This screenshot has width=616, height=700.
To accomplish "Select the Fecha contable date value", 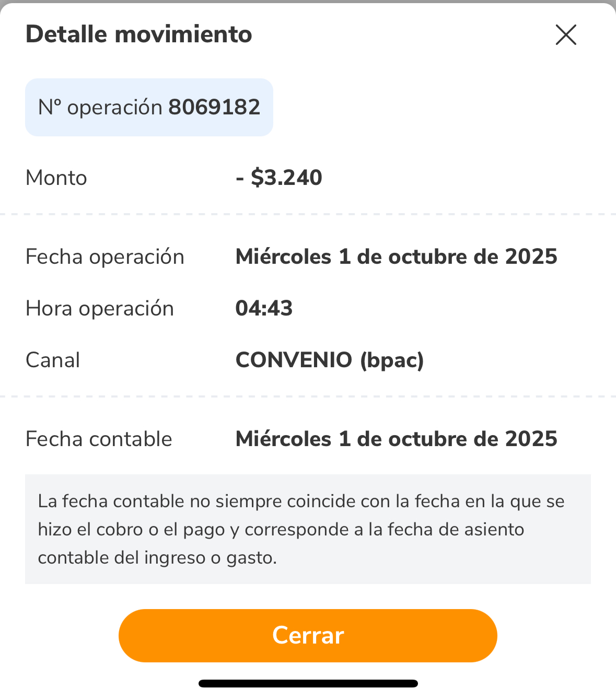I will [x=396, y=439].
